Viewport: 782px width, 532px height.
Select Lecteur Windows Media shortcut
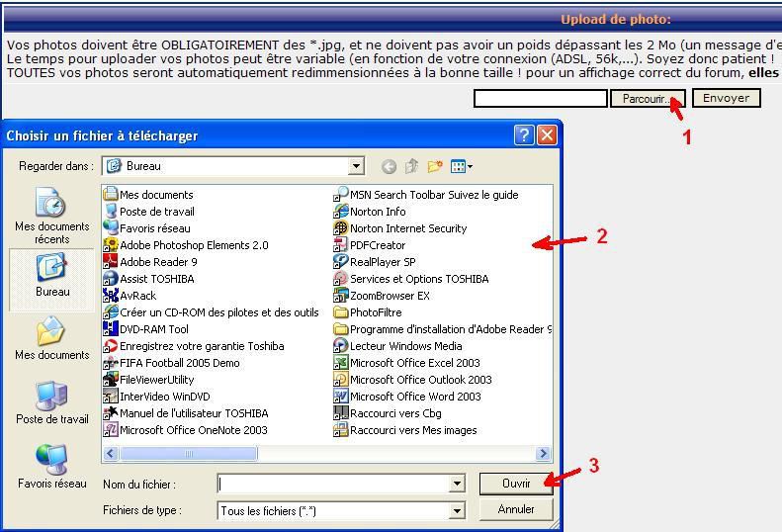[x=398, y=346]
